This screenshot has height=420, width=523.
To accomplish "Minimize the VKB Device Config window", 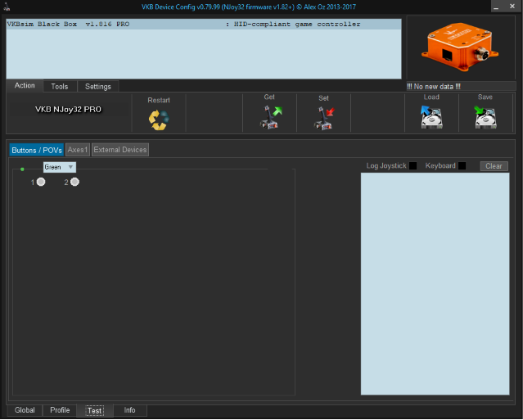I will point(496,7).
